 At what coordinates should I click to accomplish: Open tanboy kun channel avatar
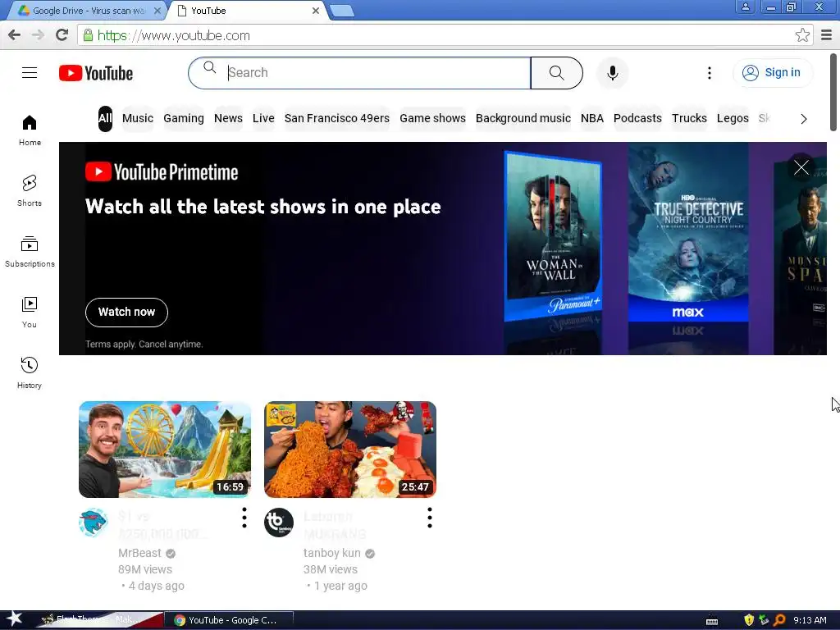[x=279, y=523]
